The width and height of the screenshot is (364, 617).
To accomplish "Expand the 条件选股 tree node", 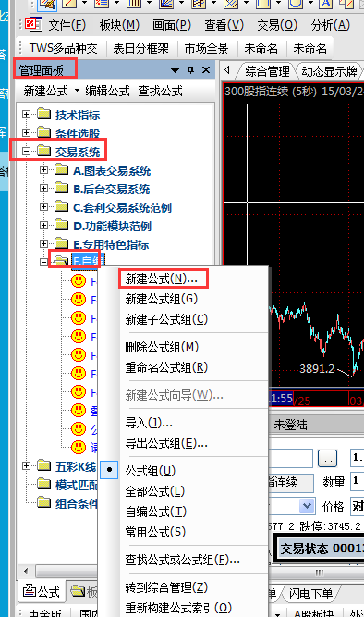I will pos(27,132).
